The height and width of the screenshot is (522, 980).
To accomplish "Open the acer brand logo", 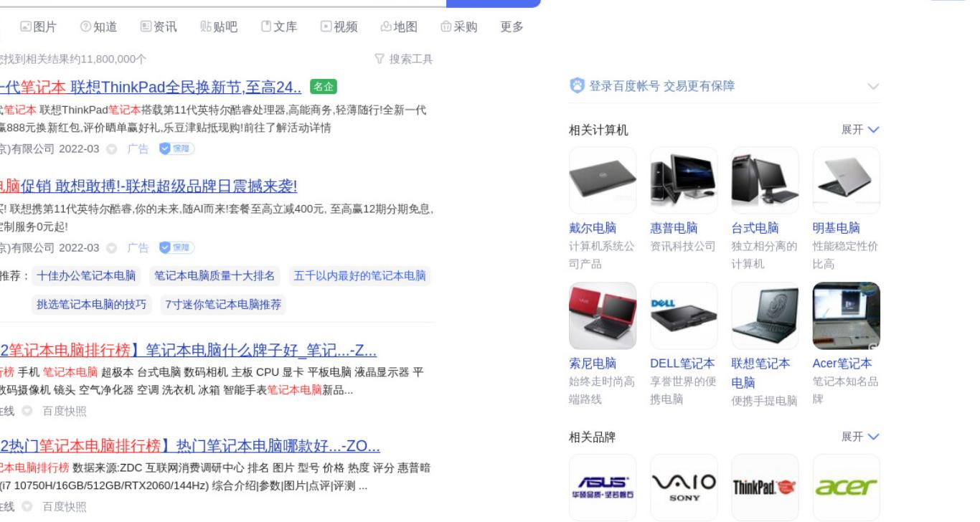I will [x=846, y=487].
